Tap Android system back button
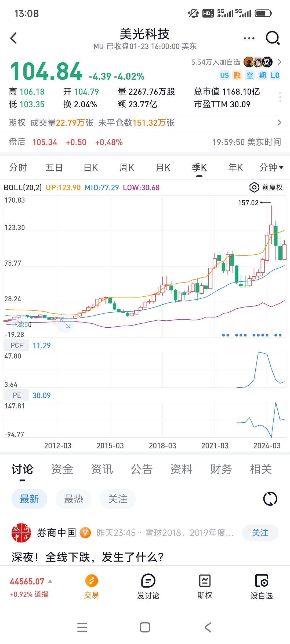The image size is (290, 644). [208, 627]
